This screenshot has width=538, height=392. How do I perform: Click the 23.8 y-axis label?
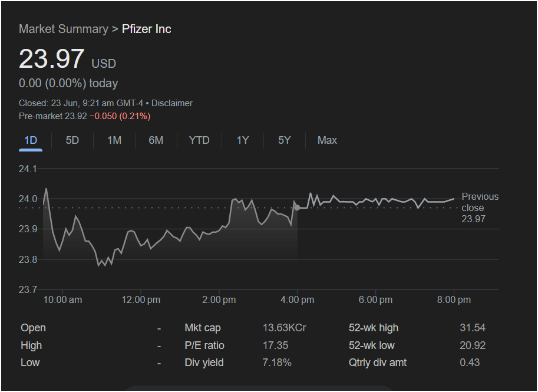pyautogui.click(x=28, y=259)
